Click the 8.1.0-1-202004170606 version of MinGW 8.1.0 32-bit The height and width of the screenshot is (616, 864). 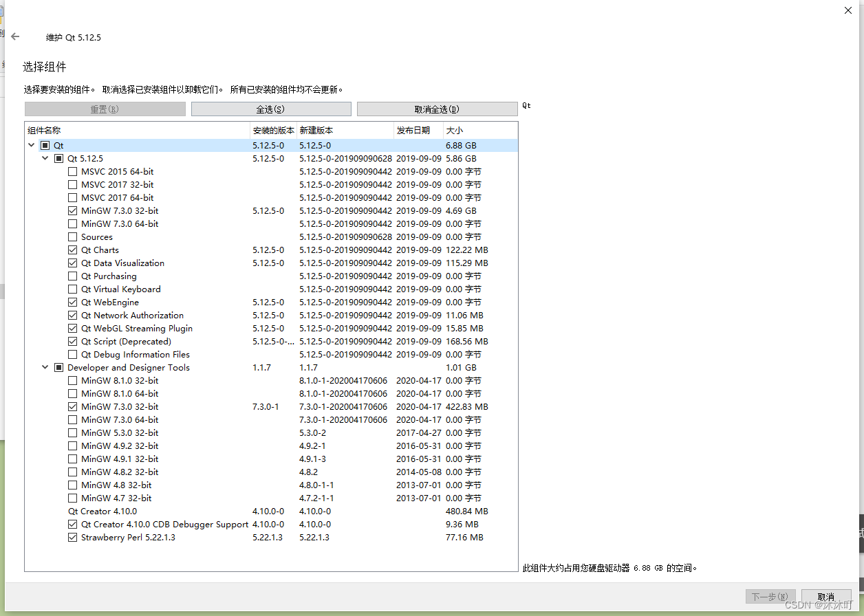343,381
